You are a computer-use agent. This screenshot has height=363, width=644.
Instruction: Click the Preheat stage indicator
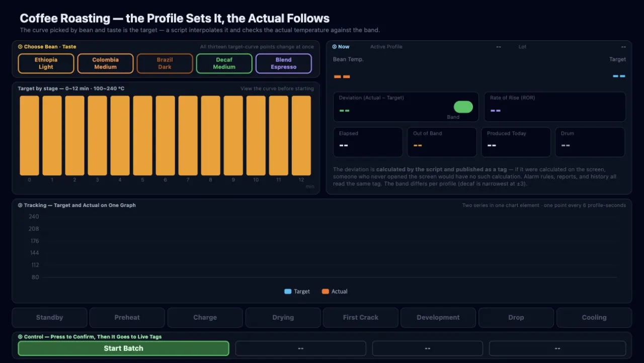click(127, 318)
